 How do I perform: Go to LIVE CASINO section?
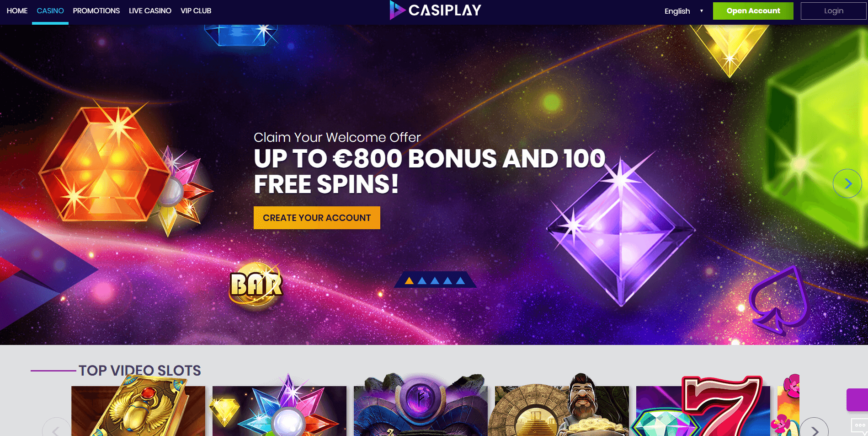tap(150, 11)
